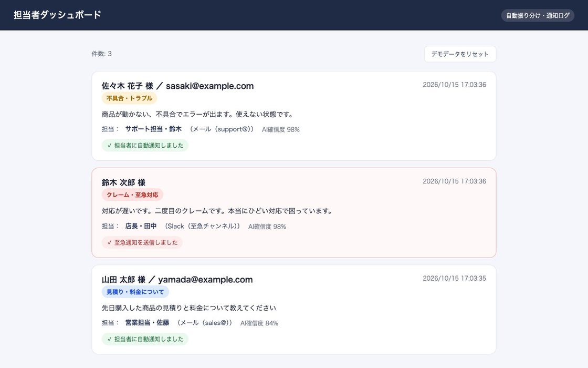Screen dimensions: 588x368
Task: Click the 店長・田中 assignee name
Action: [141, 226]
